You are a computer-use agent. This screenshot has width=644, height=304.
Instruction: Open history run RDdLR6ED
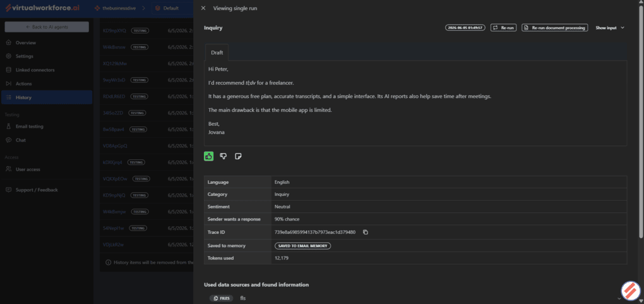[114, 96]
